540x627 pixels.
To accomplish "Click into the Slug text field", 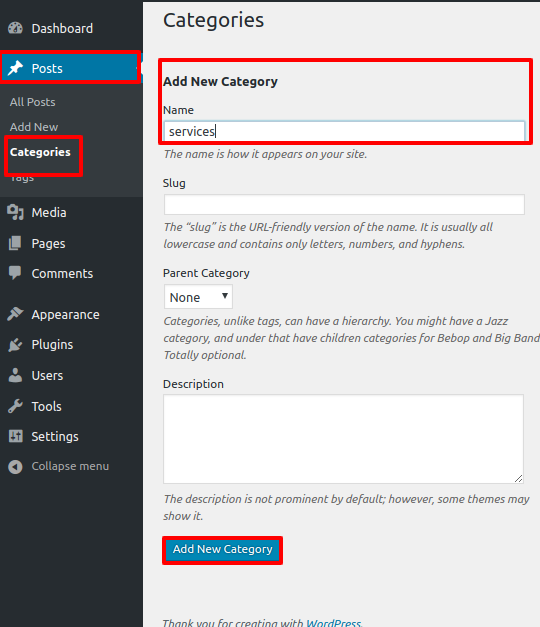I will click(344, 204).
